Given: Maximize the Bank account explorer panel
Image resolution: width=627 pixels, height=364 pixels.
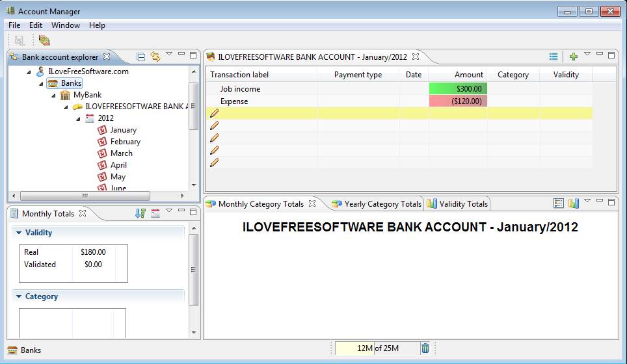Looking at the screenshot, I should (x=193, y=55).
